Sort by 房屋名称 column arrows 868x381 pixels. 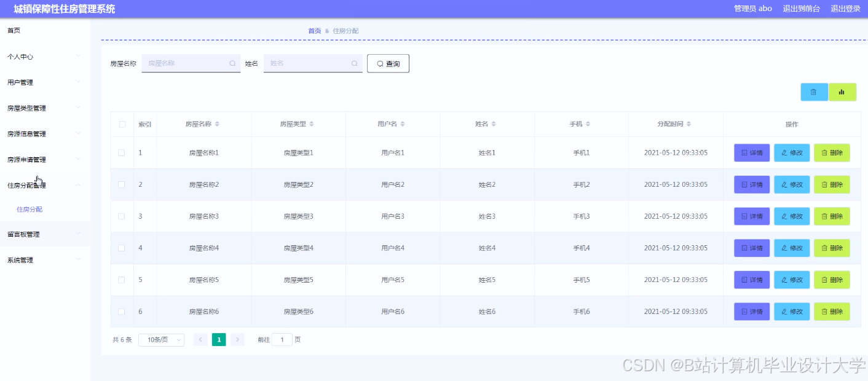click(x=217, y=124)
